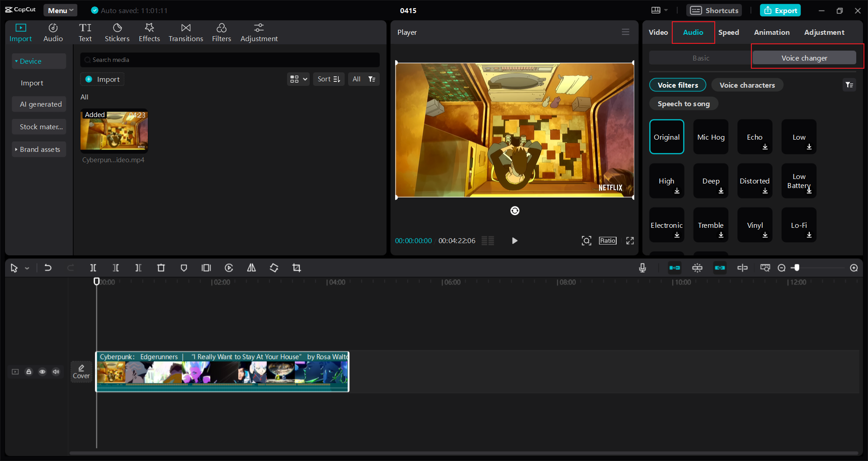
Task: Open the All filter dropdown
Action: click(364, 79)
